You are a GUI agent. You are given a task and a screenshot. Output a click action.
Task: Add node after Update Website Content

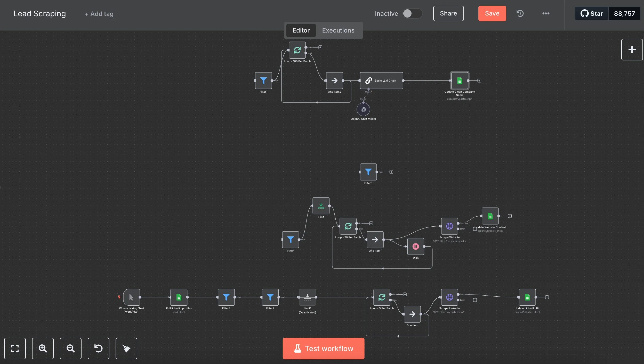[510, 216]
